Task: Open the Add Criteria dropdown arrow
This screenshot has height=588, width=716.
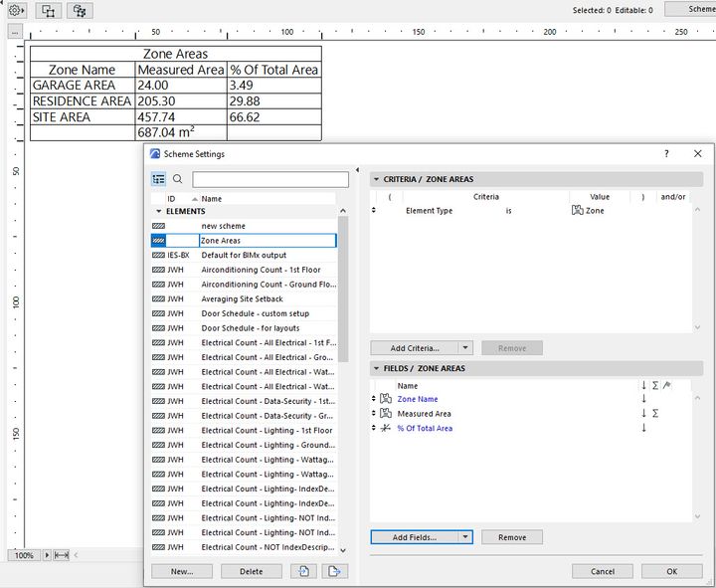Action: point(464,348)
